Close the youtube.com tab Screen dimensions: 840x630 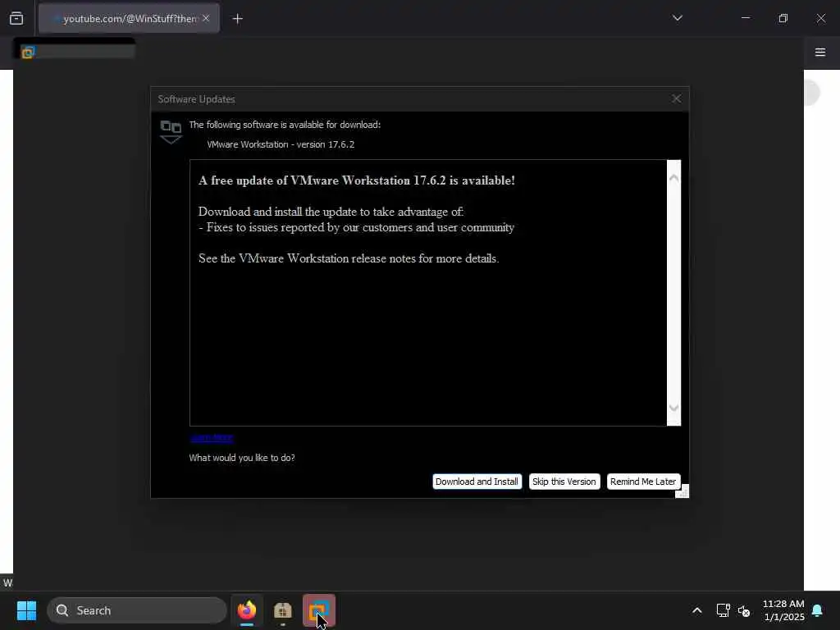[206, 18]
